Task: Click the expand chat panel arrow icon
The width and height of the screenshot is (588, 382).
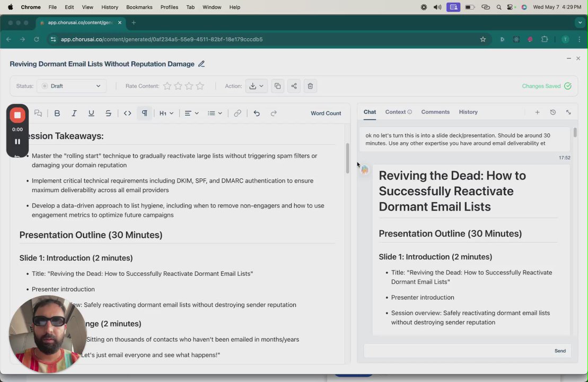Action: tap(568, 112)
